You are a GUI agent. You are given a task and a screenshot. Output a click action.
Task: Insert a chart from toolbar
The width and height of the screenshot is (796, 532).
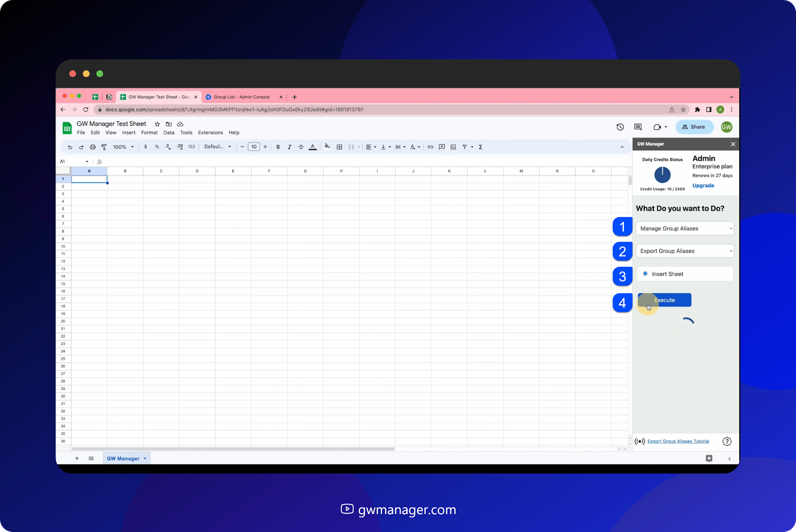453,147
